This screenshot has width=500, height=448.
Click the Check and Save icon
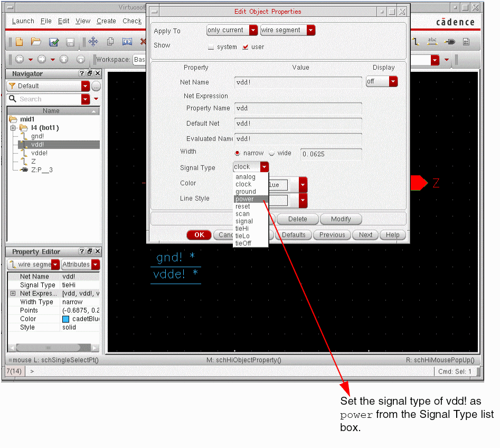pos(53,42)
